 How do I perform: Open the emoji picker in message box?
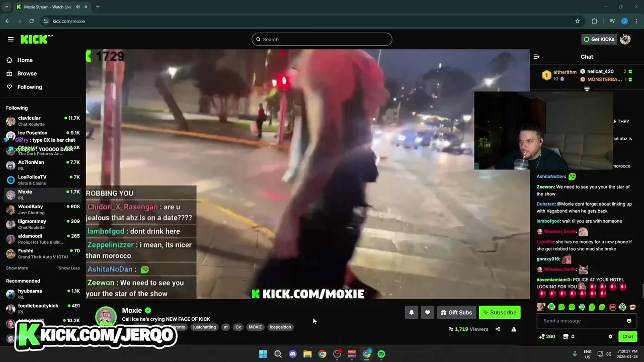(629, 321)
